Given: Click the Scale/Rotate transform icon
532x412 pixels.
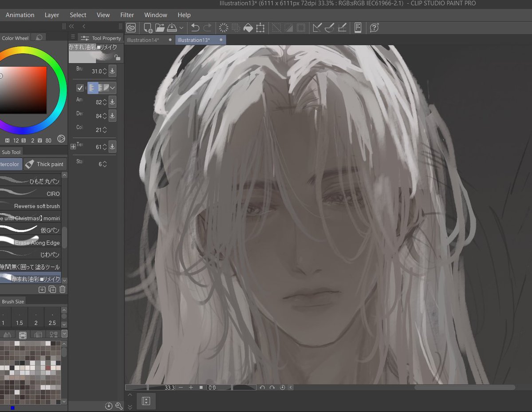Looking at the screenshot, I should coord(260,28).
